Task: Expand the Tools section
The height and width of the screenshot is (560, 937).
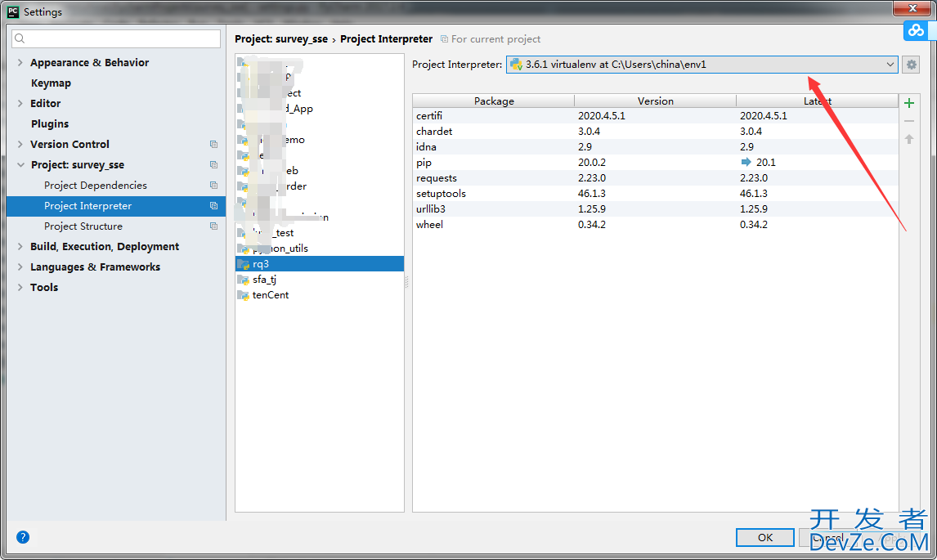Action: (x=20, y=287)
